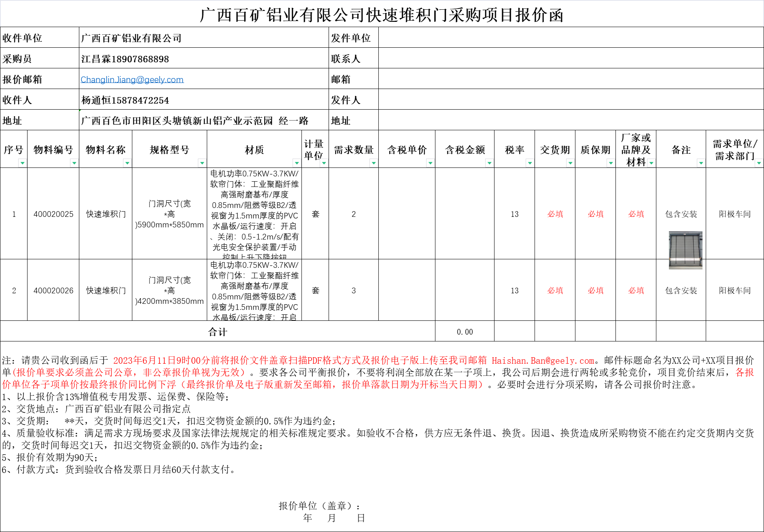Select spec cell 4200mm*3850mm
Screen dimensions: 764x532
coord(170,290)
